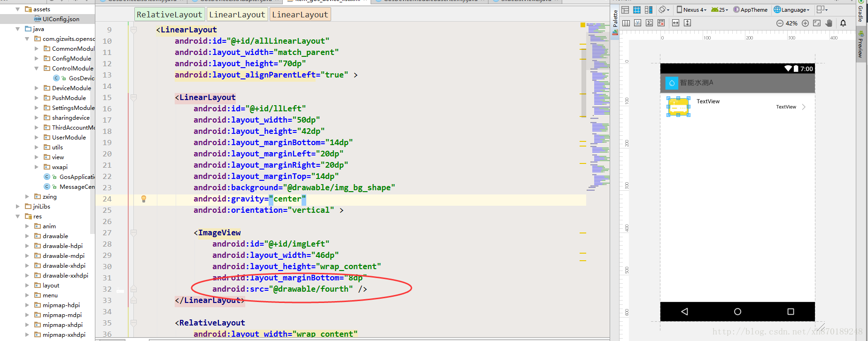This screenshot has width=868, height=341.
Task: Select the layout resource folder
Action: pyautogui.click(x=46, y=286)
